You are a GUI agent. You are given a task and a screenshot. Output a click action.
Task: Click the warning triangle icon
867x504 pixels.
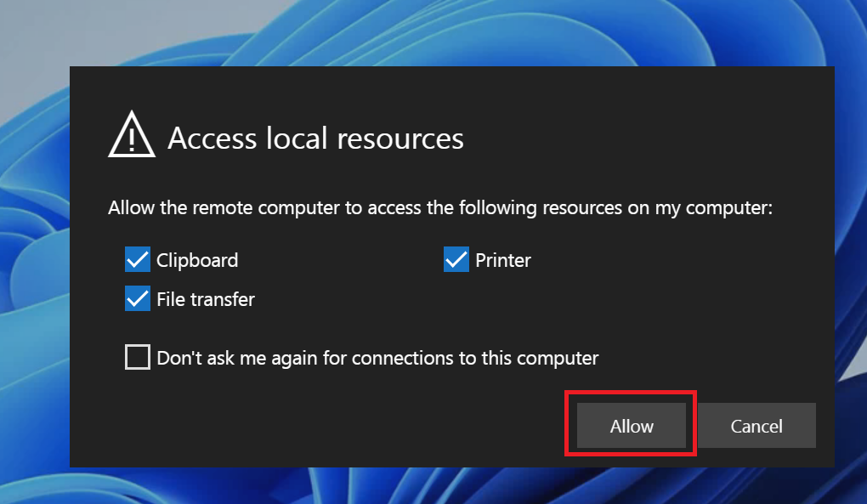tap(132, 134)
